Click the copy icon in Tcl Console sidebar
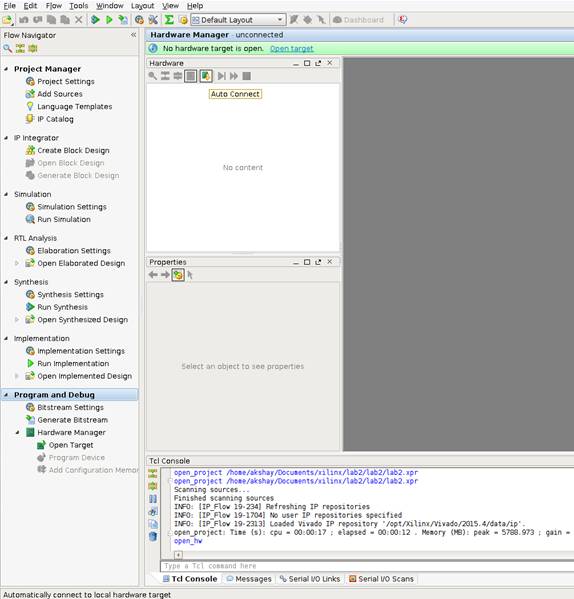Screen dimensions: 574x599 point(153,524)
